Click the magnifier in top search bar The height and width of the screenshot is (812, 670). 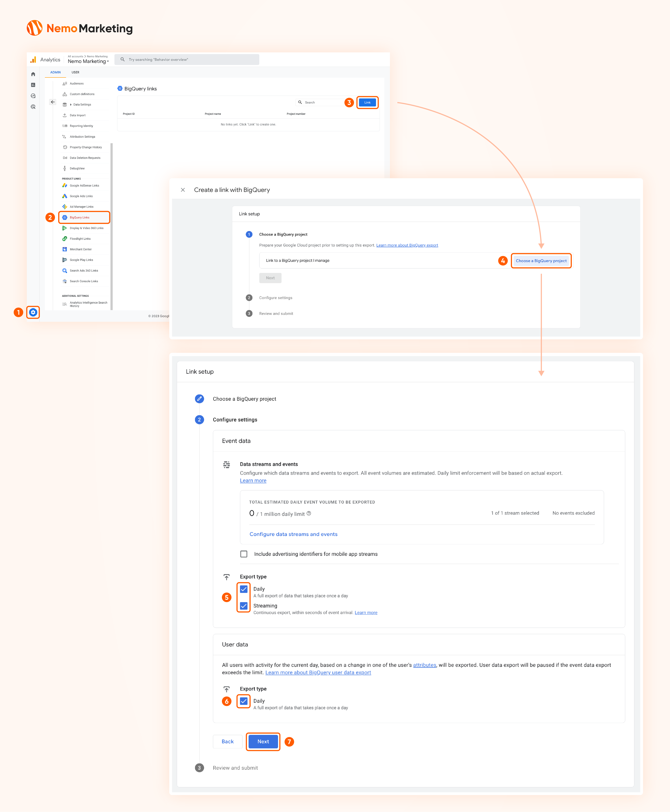pos(122,59)
